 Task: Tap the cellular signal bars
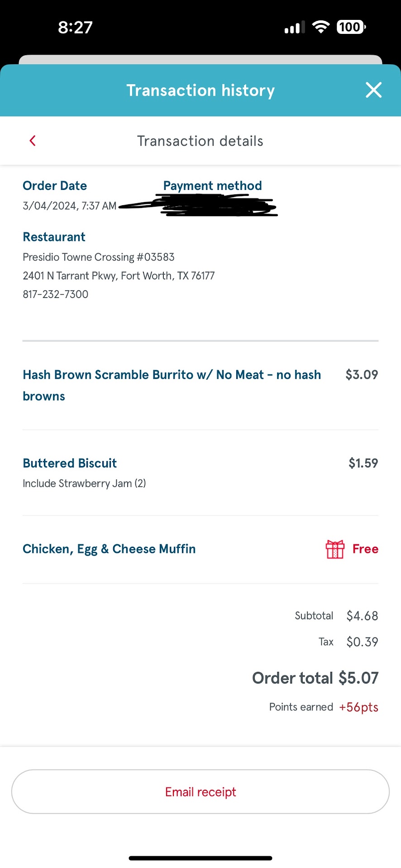[294, 28]
